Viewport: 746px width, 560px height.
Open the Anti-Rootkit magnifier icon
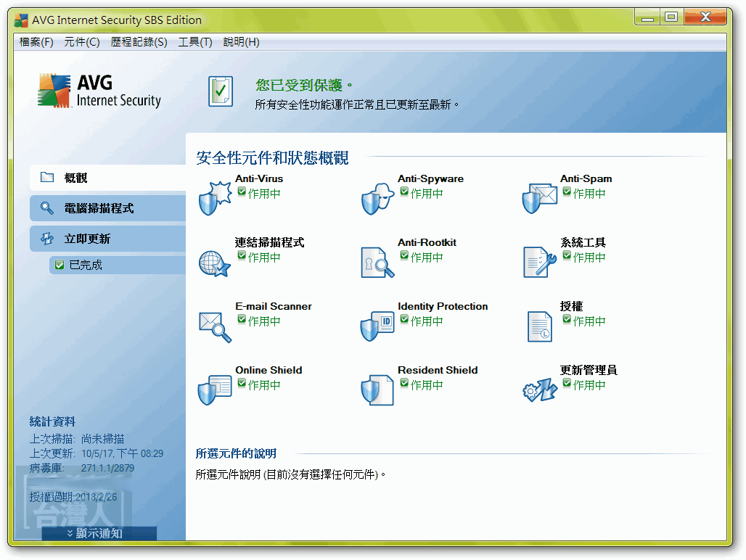pyautogui.click(x=377, y=263)
